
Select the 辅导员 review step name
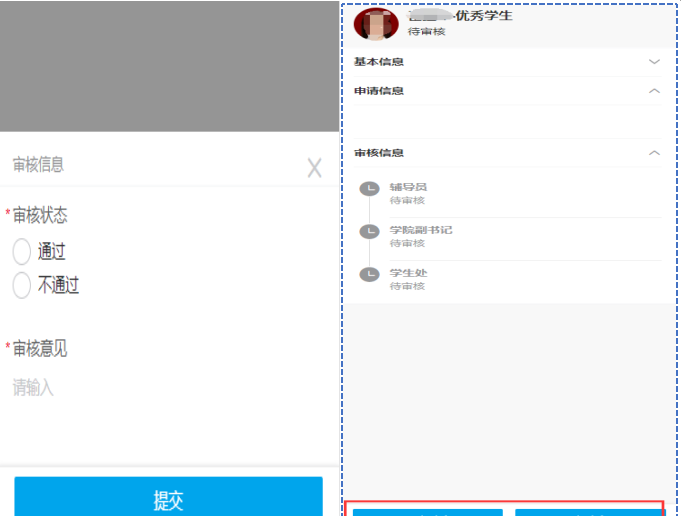(x=408, y=187)
